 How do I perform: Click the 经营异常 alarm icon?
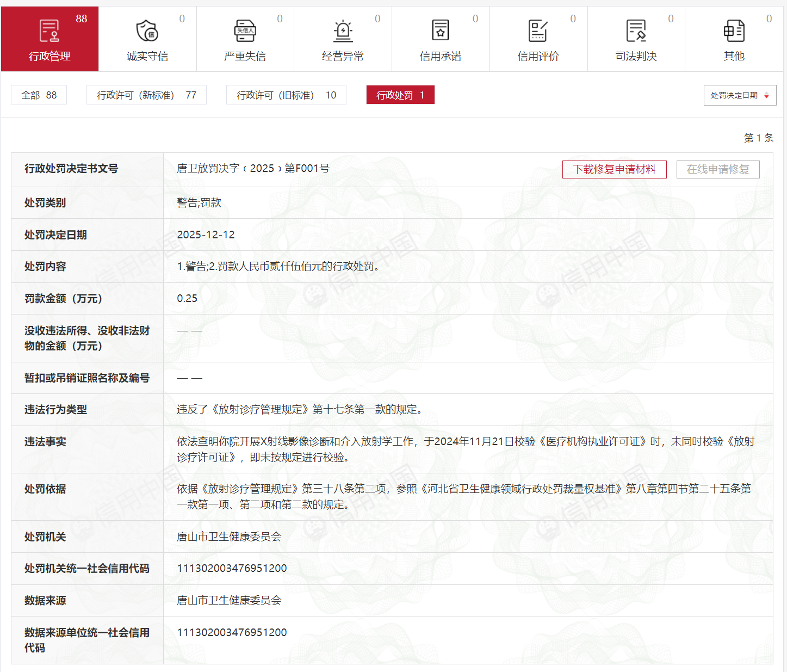coord(343,30)
